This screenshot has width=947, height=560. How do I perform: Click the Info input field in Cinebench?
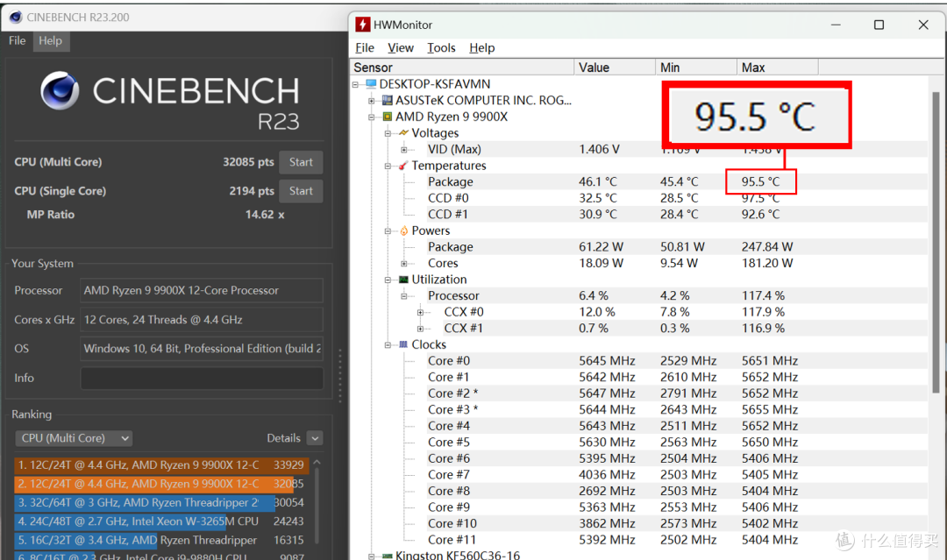pyautogui.click(x=202, y=379)
